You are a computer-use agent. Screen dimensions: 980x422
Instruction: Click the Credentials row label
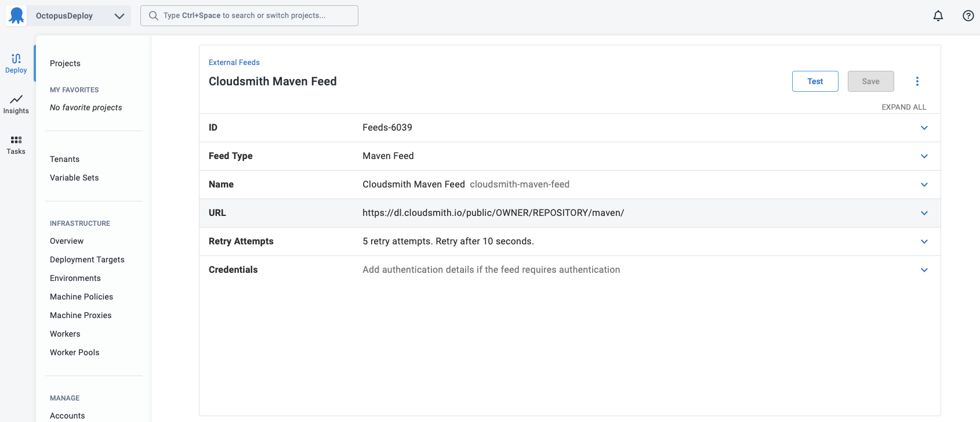click(x=233, y=270)
